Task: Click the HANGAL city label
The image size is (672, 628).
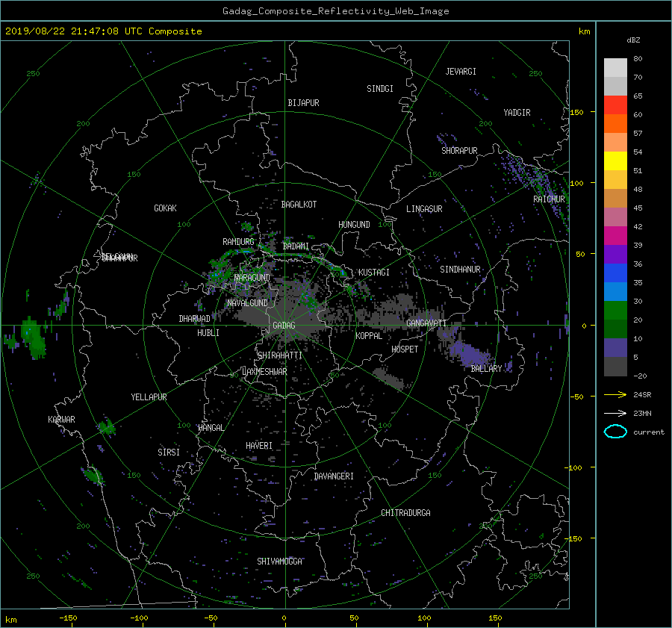Action: pyautogui.click(x=211, y=427)
